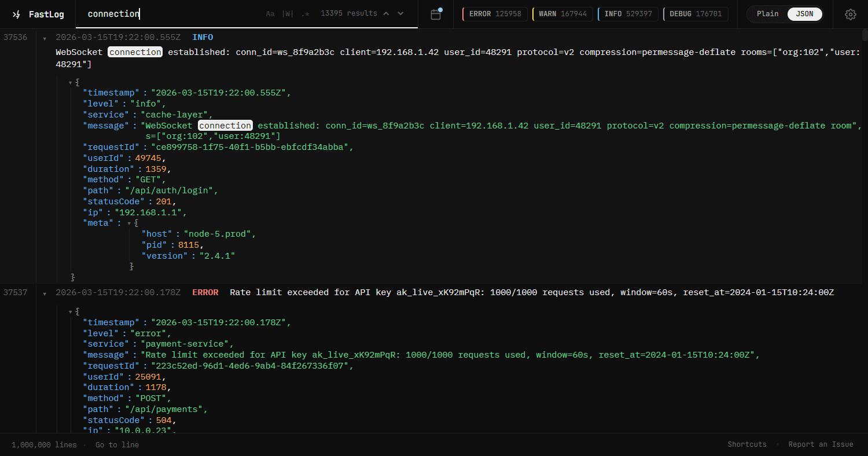Viewport: 868px width, 456px height.
Task: Click timestamp 2026-03-15T19:22:00.555Z in header
Action: coord(118,37)
